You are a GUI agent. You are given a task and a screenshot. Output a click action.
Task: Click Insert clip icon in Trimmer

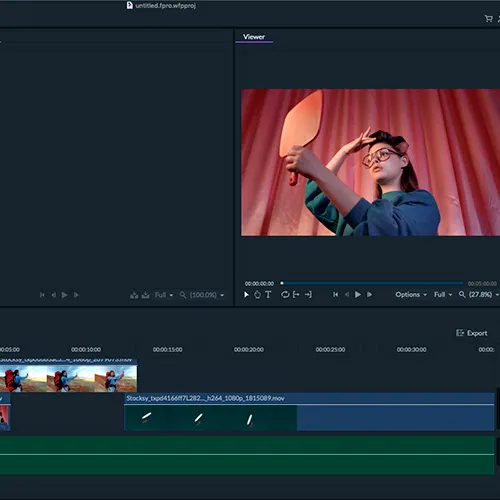coord(134,295)
